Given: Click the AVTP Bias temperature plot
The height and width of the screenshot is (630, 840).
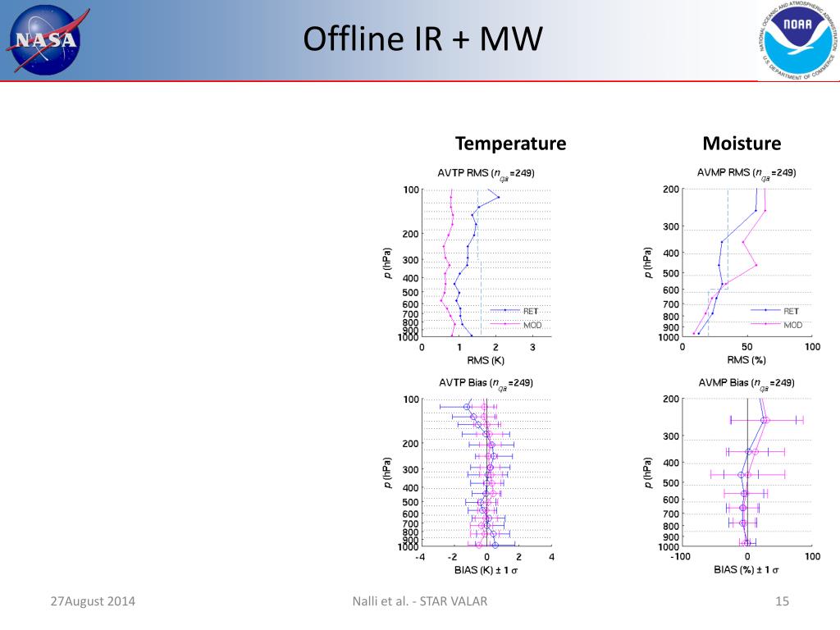Looking at the screenshot, I should [x=486, y=473].
